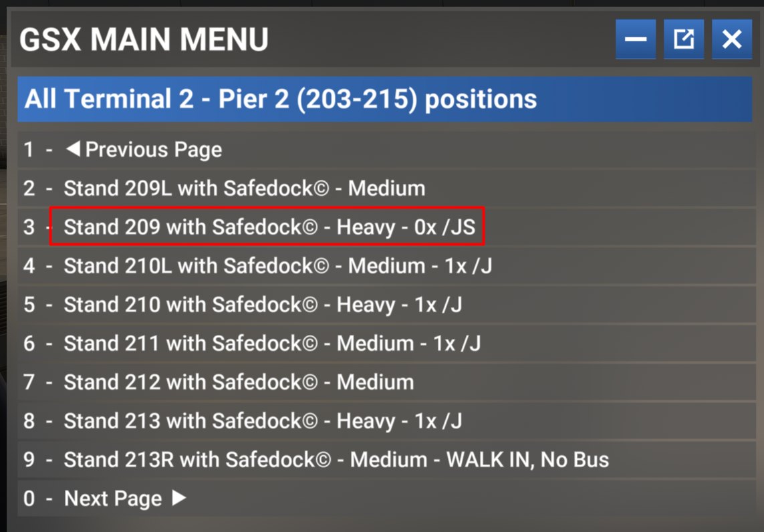The width and height of the screenshot is (764, 532).
Task: Minimize the GSX Main Menu panel
Action: coord(636,39)
